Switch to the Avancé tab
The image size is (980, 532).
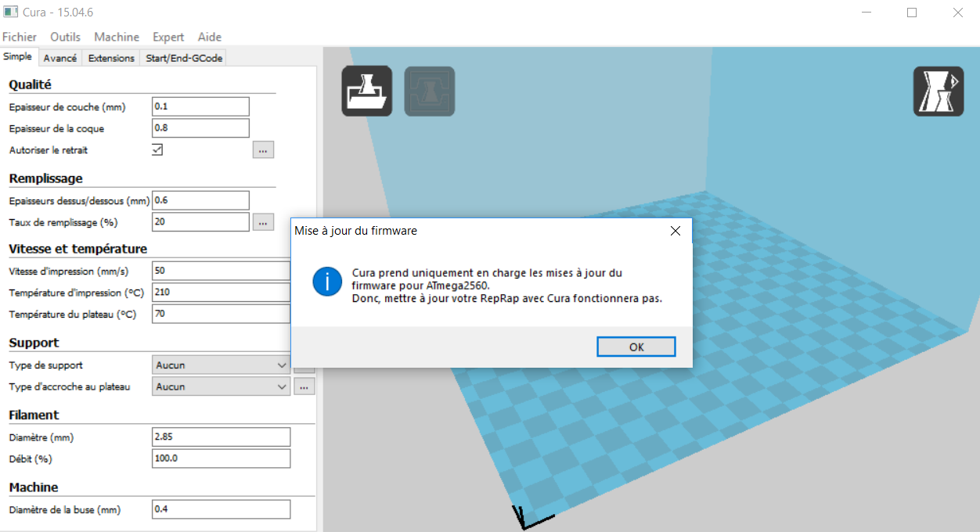[60, 58]
